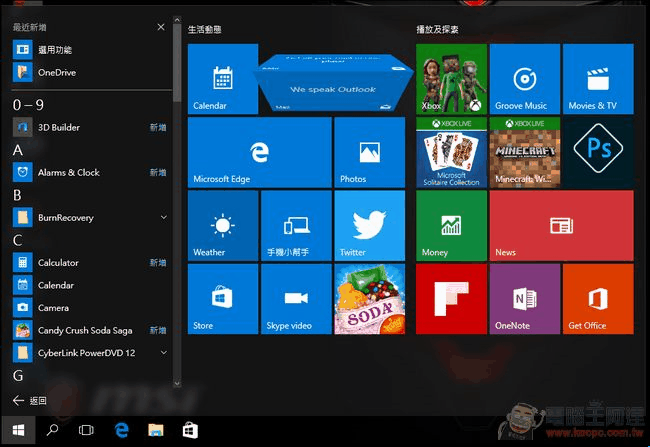
Task: Open the Get Office tile
Action: tap(597, 298)
